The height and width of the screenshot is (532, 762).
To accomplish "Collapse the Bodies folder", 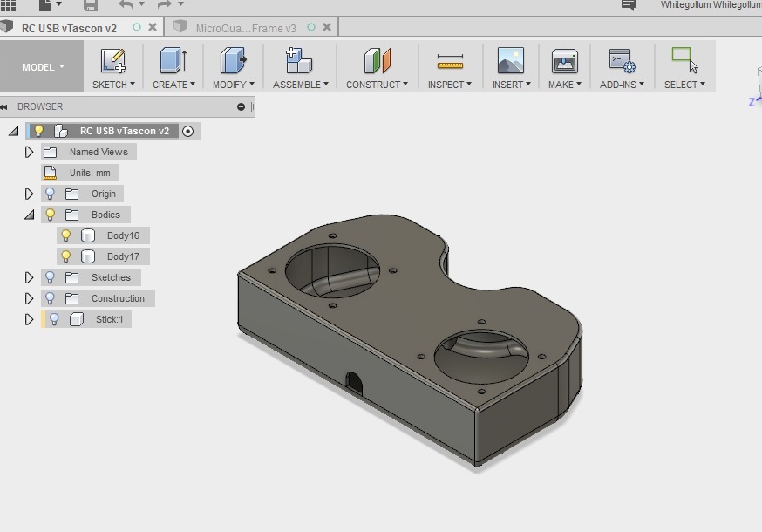I will click(x=29, y=214).
